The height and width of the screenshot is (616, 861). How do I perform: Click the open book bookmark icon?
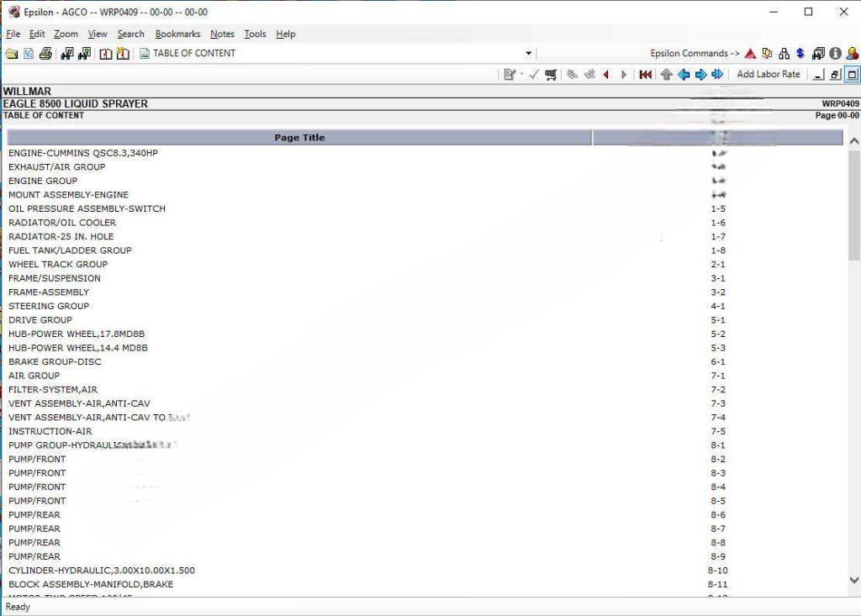(x=106, y=53)
